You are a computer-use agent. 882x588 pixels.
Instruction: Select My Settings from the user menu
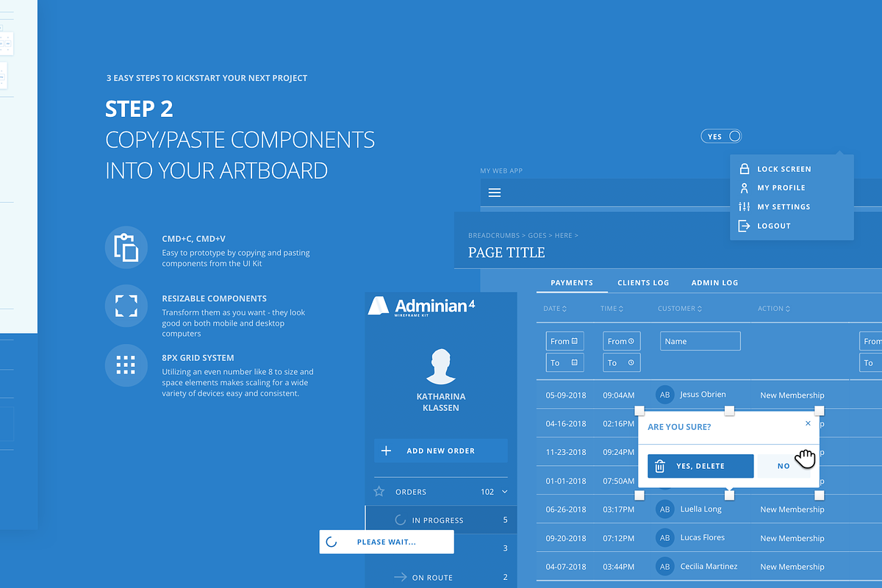784,207
